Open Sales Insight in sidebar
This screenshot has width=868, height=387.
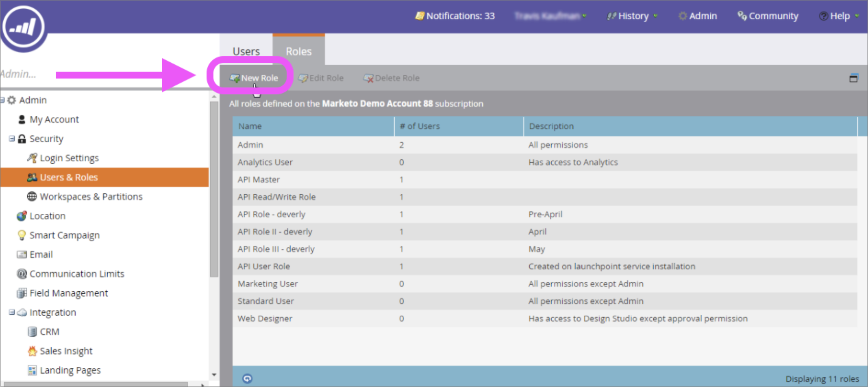(66, 351)
